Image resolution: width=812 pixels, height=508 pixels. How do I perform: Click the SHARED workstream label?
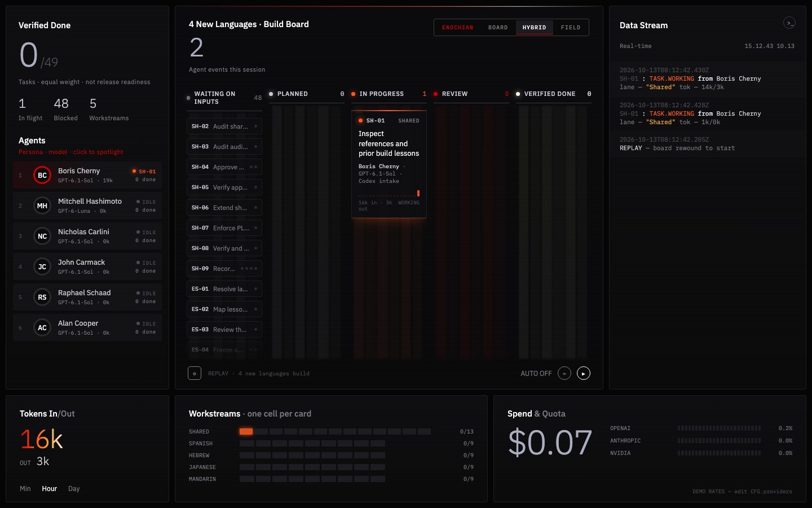199,432
